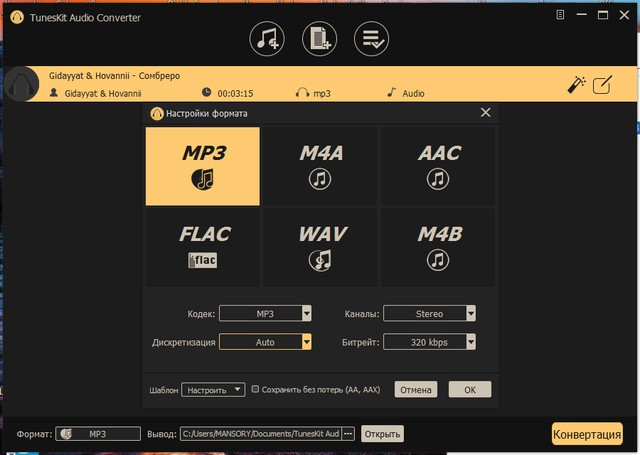Select the MP3 format tile
This screenshot has height=455, width=640.
pyautogui.click(x=203, y=166)
